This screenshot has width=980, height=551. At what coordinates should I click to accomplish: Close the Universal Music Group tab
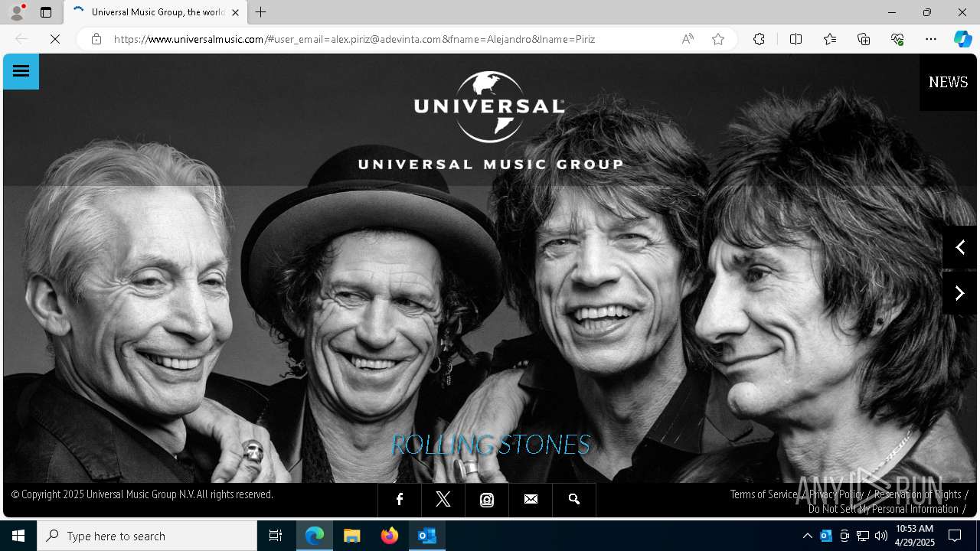235,12
